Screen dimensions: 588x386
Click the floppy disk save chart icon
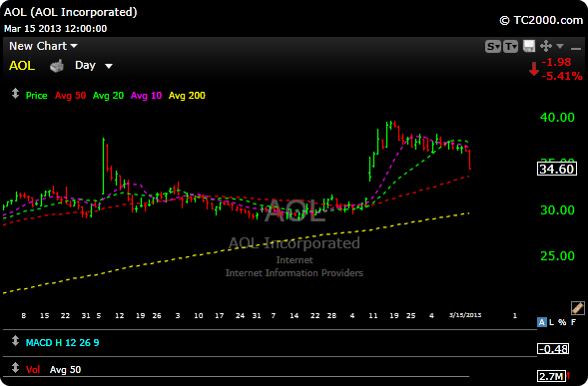tap(529, 47)
